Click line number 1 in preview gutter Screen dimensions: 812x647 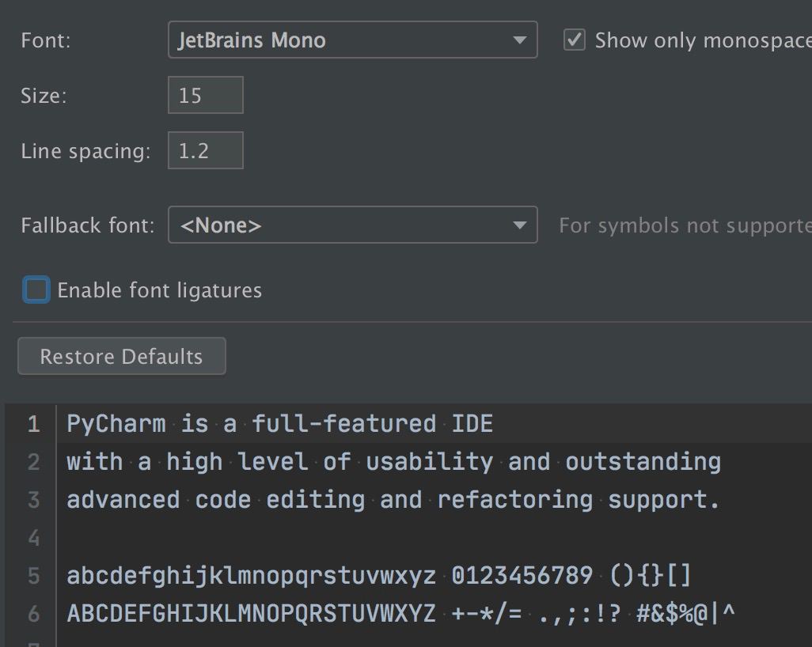click(34, 424)
